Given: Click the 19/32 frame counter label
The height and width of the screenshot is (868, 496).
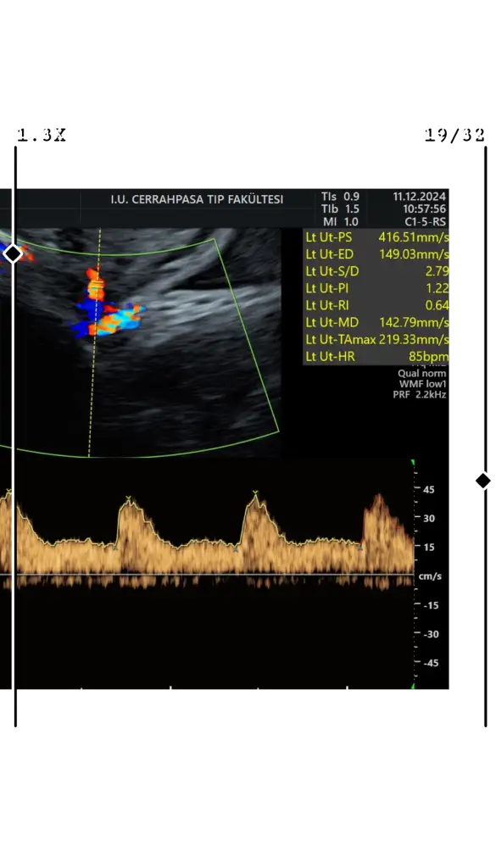Looking at the screenshot, I should point(454,135).
